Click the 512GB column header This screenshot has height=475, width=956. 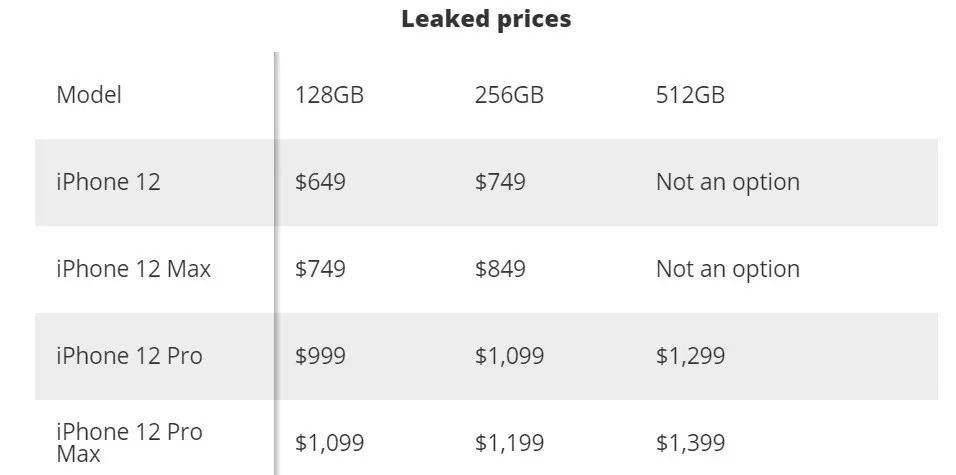point(690,95)
